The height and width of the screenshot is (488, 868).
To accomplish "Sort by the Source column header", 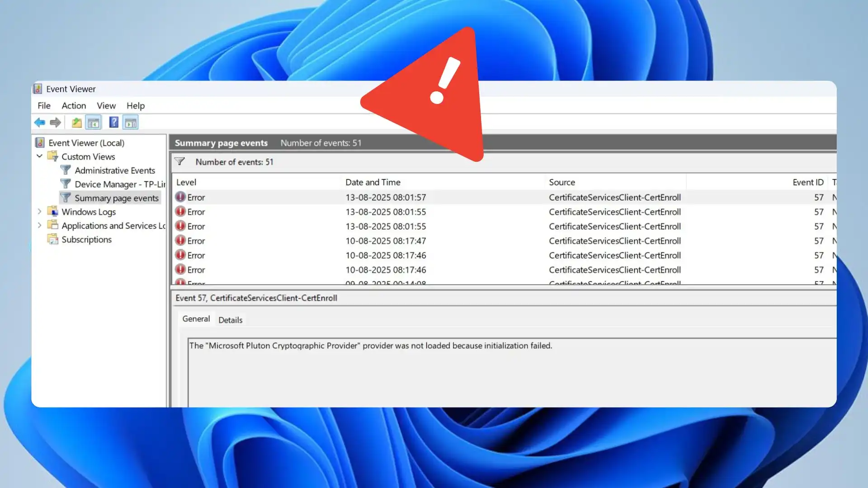I will (x=562, y=182).
